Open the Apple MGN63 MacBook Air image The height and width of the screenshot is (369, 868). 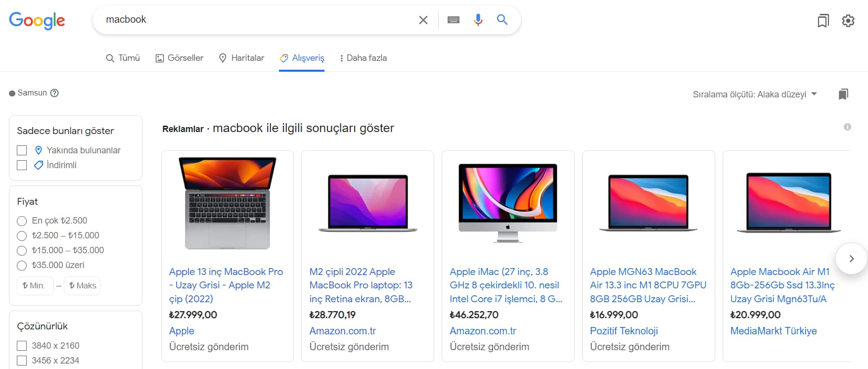(648, 203)
